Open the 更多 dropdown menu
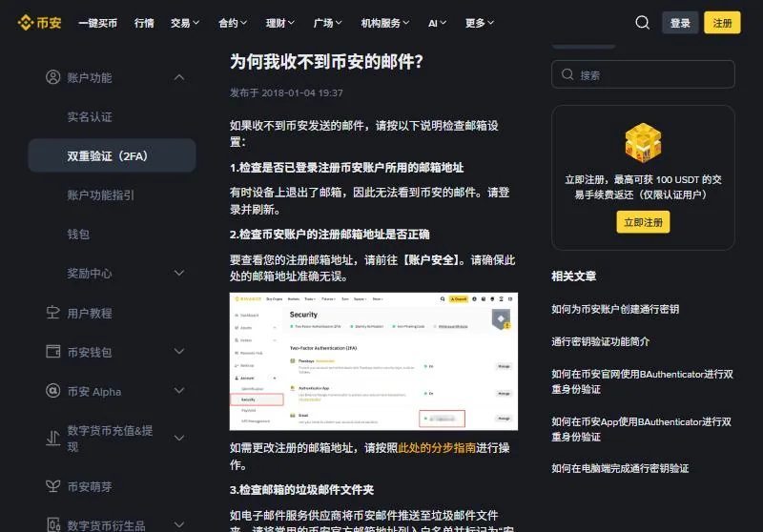The width and height of the screenshot is (763, 532). pos(480,23)
